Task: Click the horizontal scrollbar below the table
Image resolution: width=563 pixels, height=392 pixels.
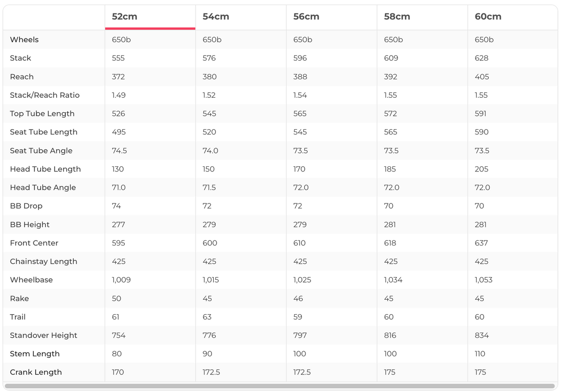Action: tap(280, 386)
